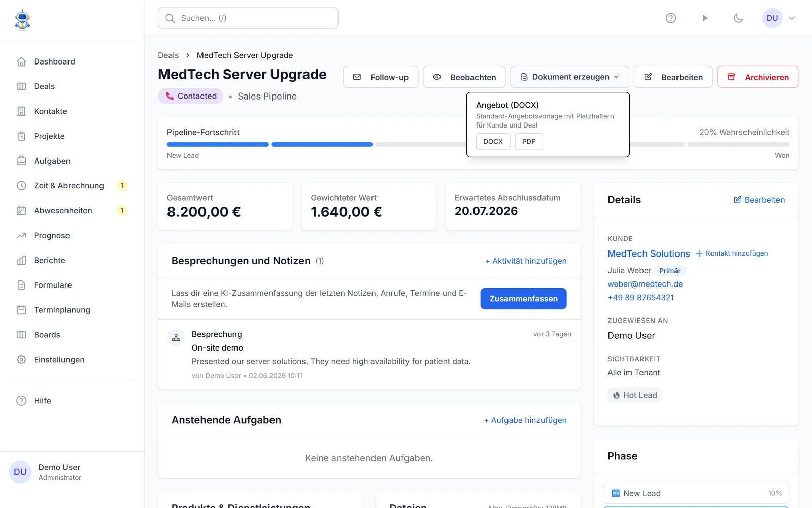Click '20% Wahrscheinlichkeit' text
The width and height of the screenshot is (812, 508).
744,132
